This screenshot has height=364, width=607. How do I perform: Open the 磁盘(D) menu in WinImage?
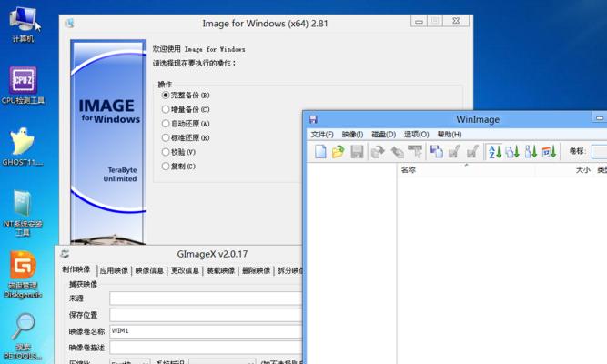click(383, 135)
